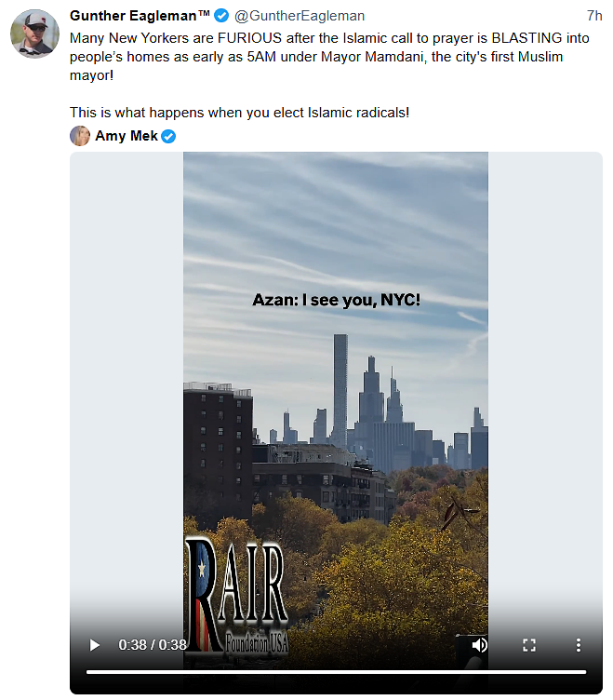The width and height of the screenshot is (613, 700).
Task: Mute the video using the speaker icon
Action: 480,645
